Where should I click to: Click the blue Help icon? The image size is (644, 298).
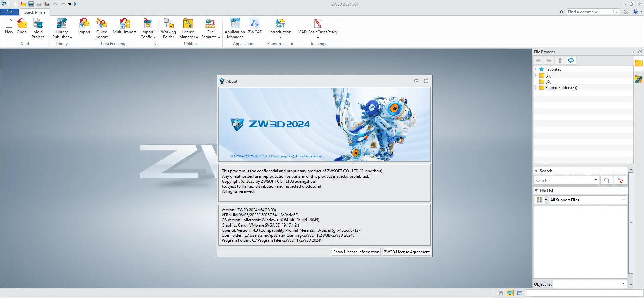click(x=635, y=12)
